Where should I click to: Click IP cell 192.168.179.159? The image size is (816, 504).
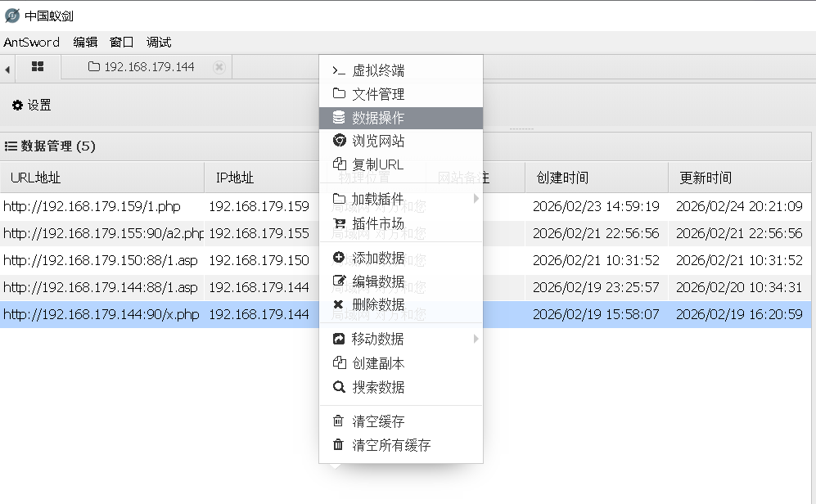pyautogui.click(x=259, y=206)
